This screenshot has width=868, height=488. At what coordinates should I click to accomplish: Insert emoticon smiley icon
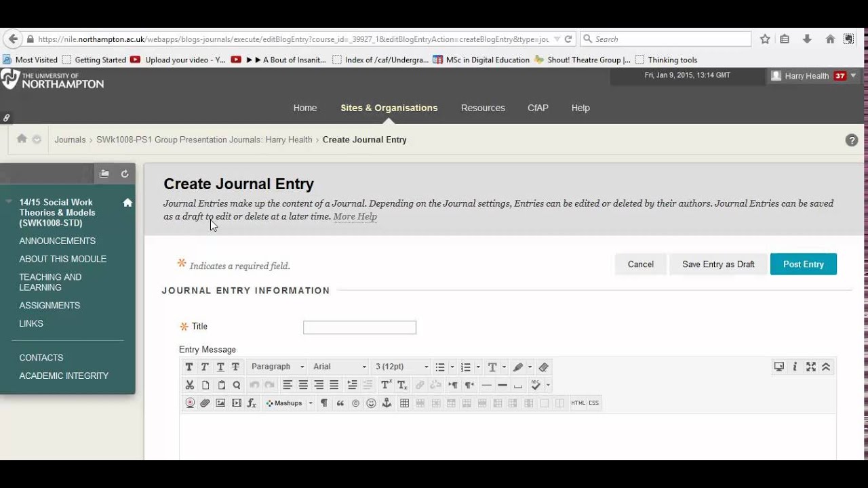(371, 403)
